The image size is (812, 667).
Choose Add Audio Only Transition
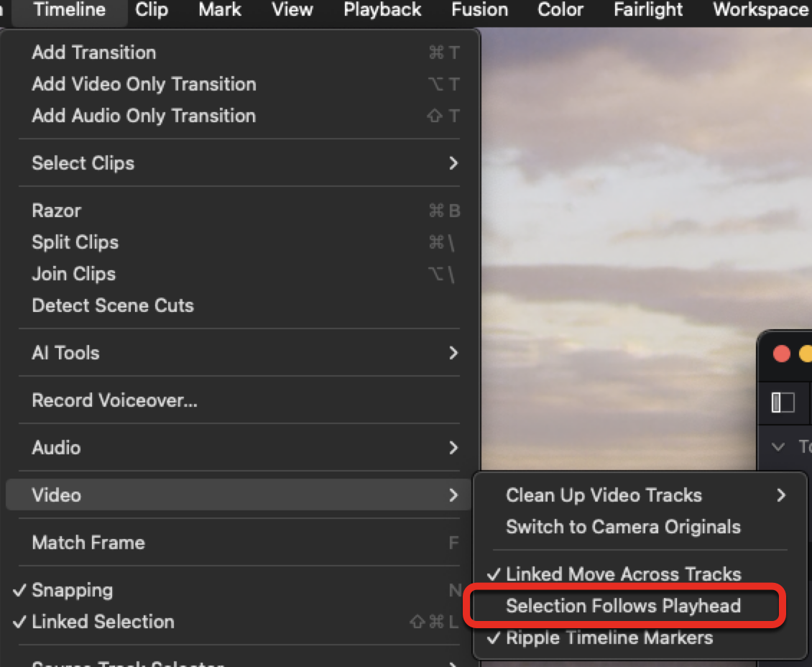(239, 116)
